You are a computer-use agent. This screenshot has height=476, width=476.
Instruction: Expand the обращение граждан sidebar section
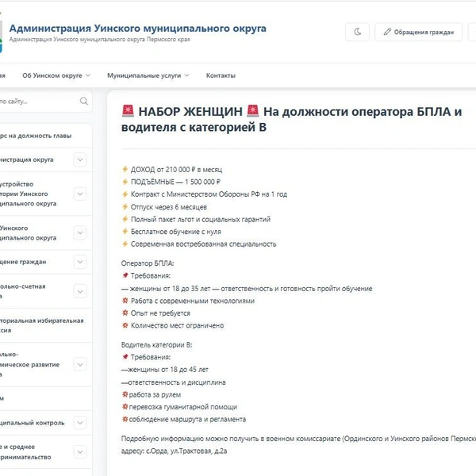(x=80, y=262)
